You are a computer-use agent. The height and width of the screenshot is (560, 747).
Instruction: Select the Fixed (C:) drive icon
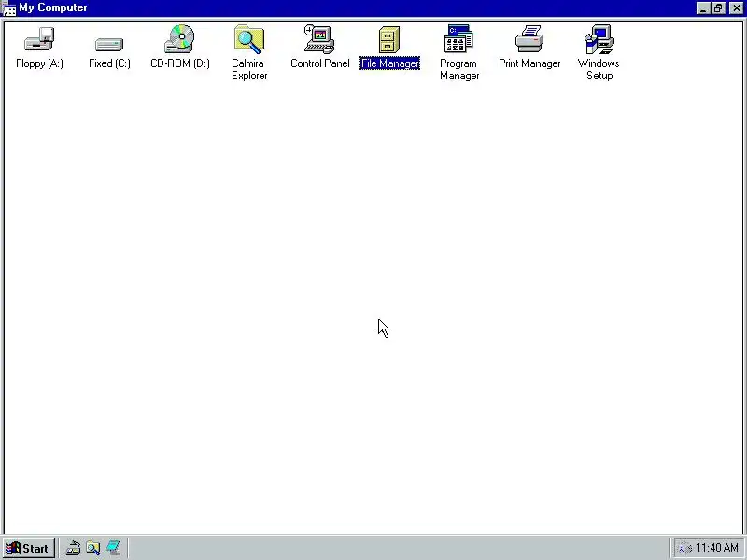(109, 44)
